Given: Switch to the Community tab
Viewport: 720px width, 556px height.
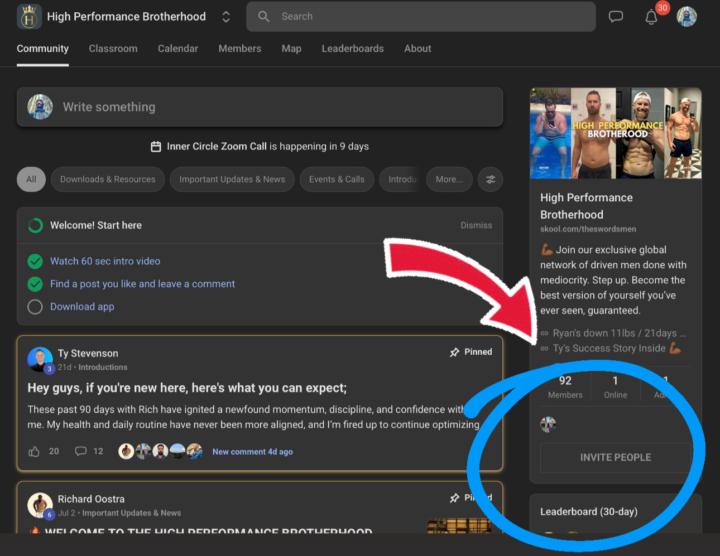Looking at the screenshot, I should point(43,49).
